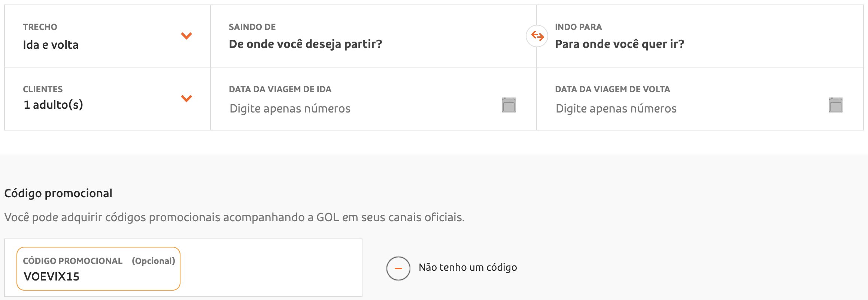Click 'Não tenho um código' label
This screenshot has width=868, height=300.
click(x=468, y=267)
